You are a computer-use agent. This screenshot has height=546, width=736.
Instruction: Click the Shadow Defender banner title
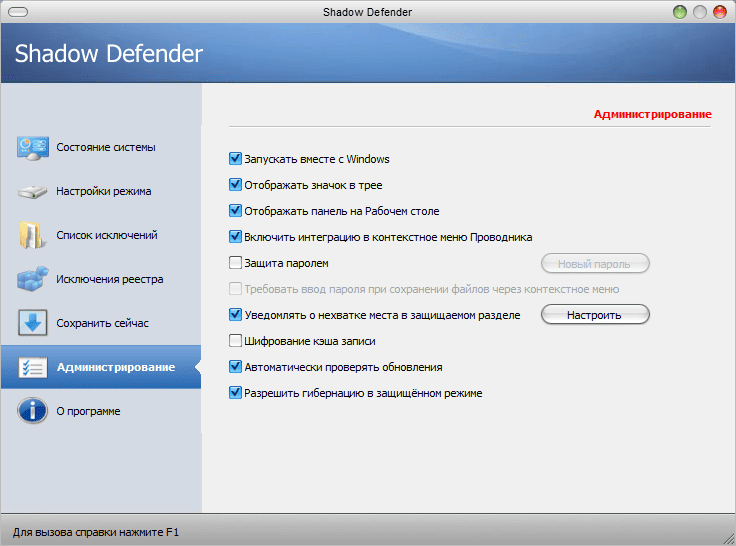click(109, 54)
